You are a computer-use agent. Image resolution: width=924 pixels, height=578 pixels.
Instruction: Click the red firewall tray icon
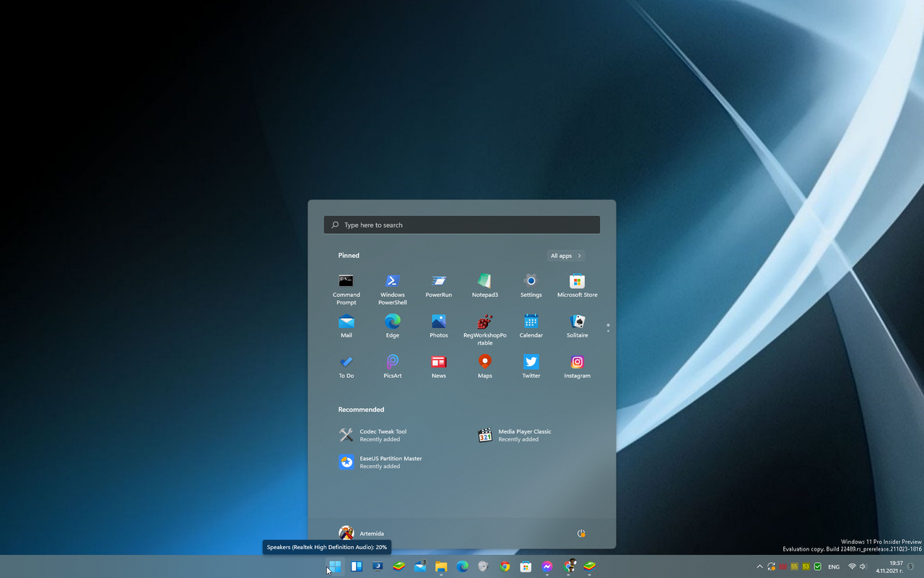[x=783, y=567]
